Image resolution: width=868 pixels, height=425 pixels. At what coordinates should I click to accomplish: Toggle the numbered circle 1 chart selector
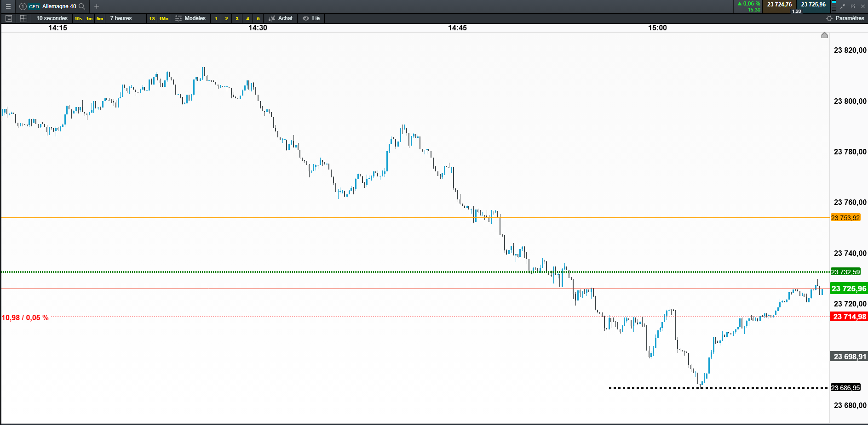point(23,6)
